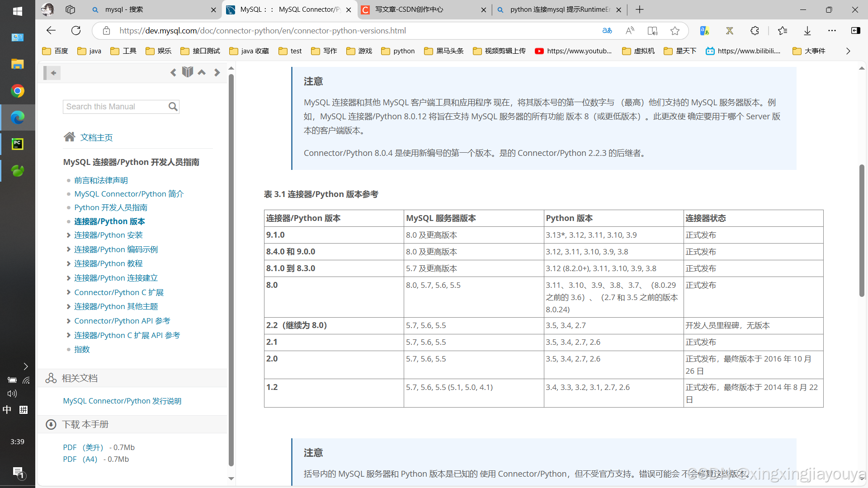Open the browser Extensions puzzle icon

pos(755,30)
